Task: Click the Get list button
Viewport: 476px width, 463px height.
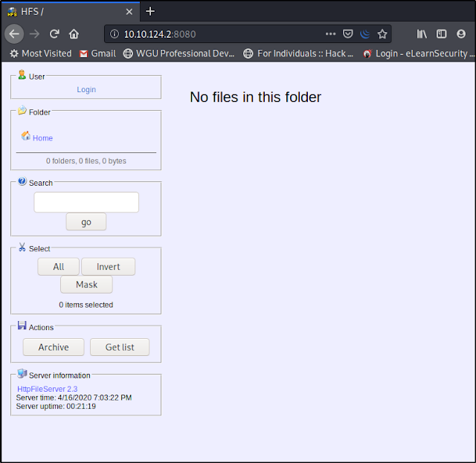Action: coord(120,347)
